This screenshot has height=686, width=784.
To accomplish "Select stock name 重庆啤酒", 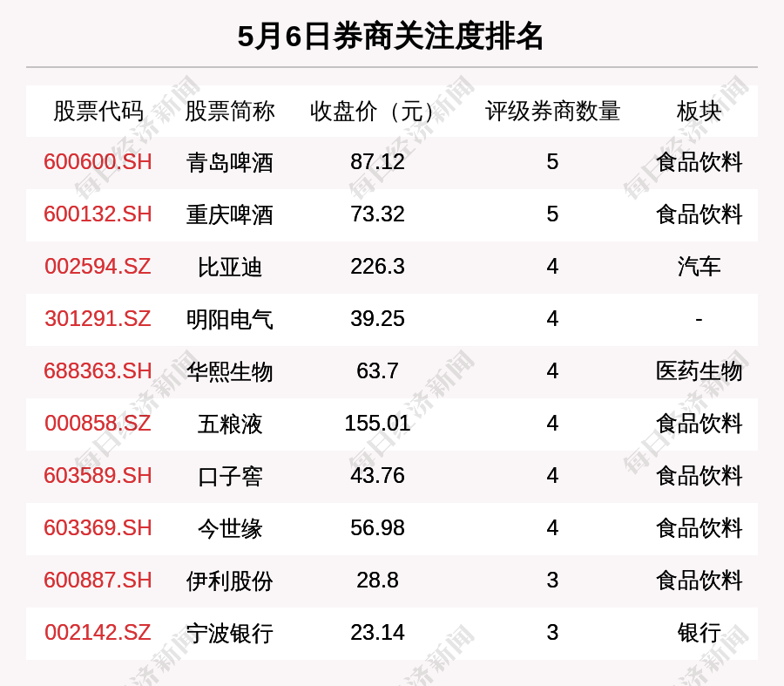I will [x=229, y=214].
